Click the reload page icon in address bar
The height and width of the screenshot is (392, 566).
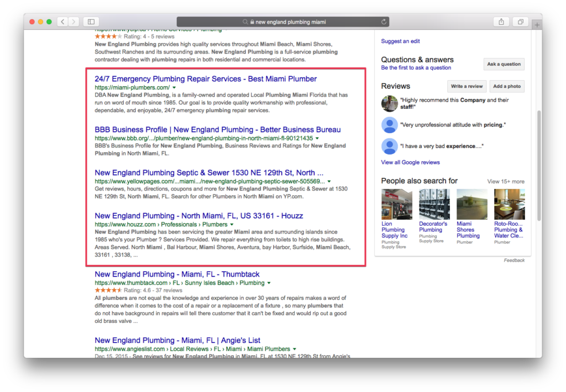pyautogui.click(x=384, y=22)
